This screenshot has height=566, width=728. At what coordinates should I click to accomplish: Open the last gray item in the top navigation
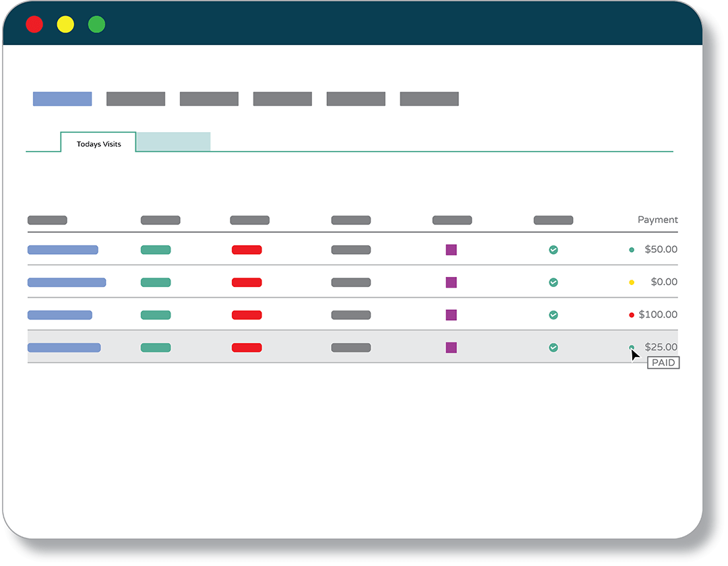[429, 99]
